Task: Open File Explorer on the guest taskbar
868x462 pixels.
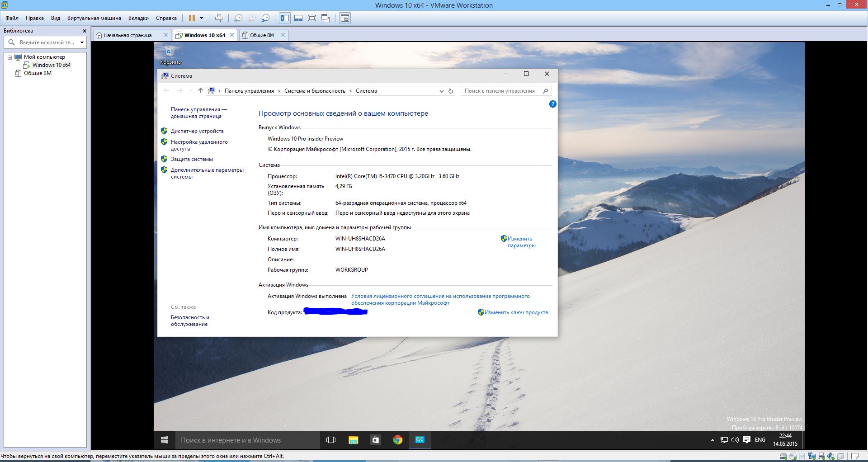Action: [353, 440]
